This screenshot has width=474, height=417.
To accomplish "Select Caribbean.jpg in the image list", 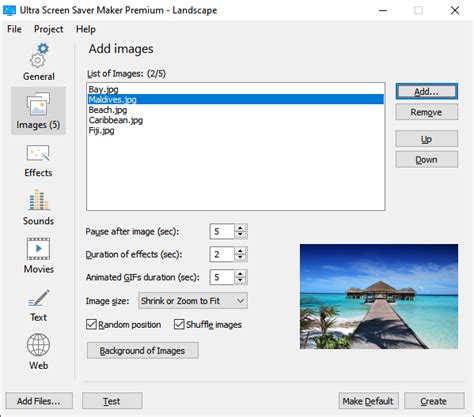I will click(116, 120).
